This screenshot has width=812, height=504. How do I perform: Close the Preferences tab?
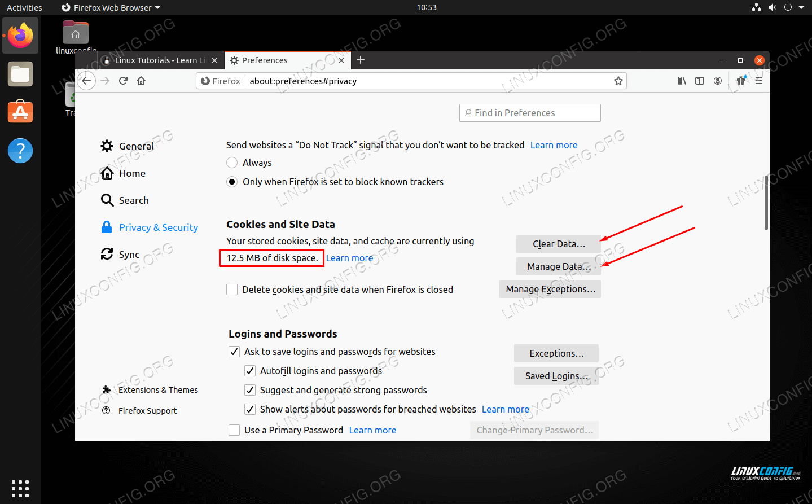point(341,60)
